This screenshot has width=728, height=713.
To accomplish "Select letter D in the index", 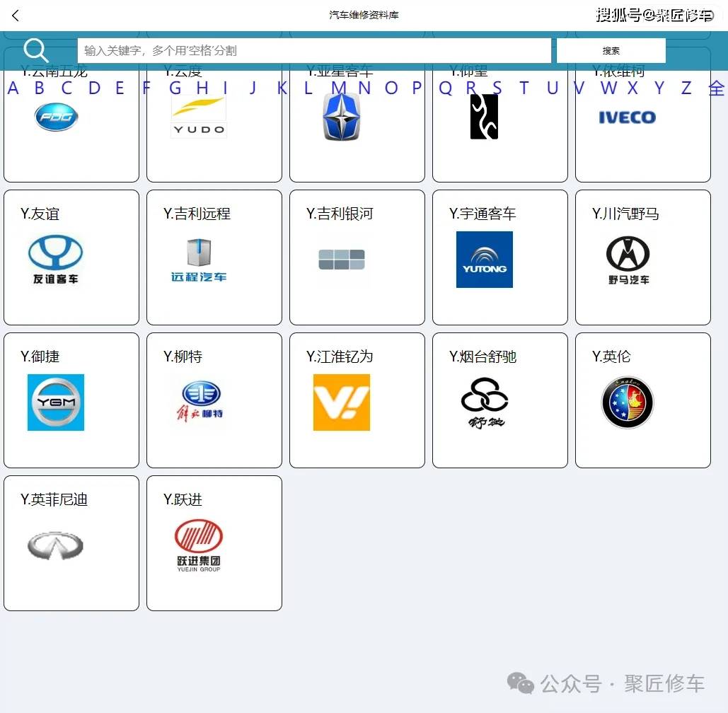I will (94, 88).
